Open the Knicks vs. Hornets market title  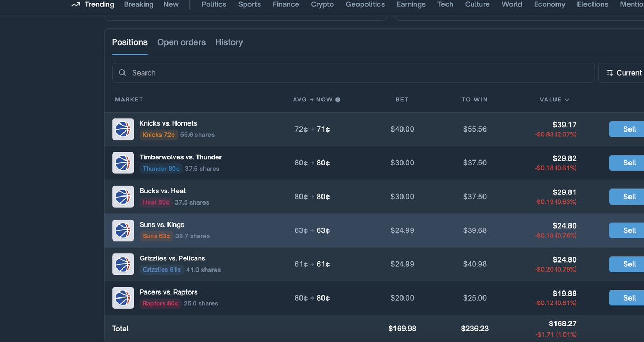pos(169,123)
